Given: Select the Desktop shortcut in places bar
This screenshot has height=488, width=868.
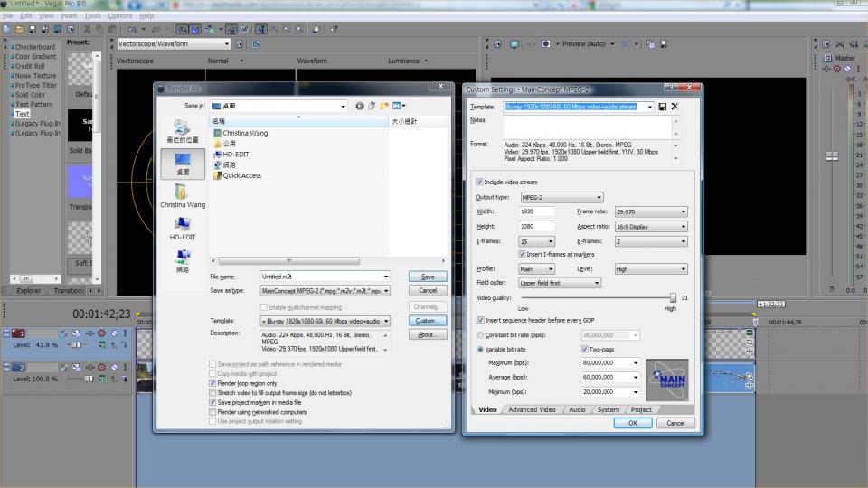Looking at the screenshot, I should click(x=183, y=164).
